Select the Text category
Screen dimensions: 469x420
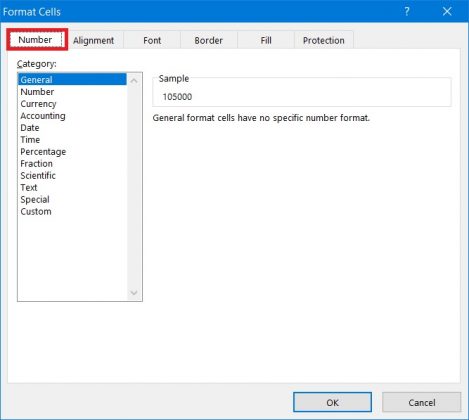[29, 188]
